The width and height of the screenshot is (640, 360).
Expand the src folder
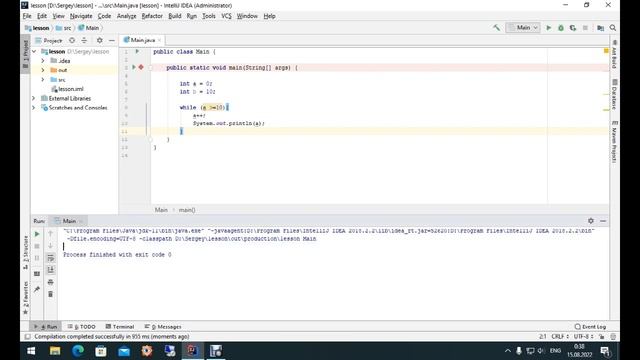[x=43, y=80]
